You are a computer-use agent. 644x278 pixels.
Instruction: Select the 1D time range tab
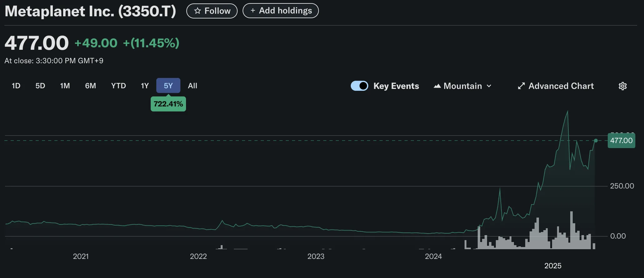pos(16,86)
